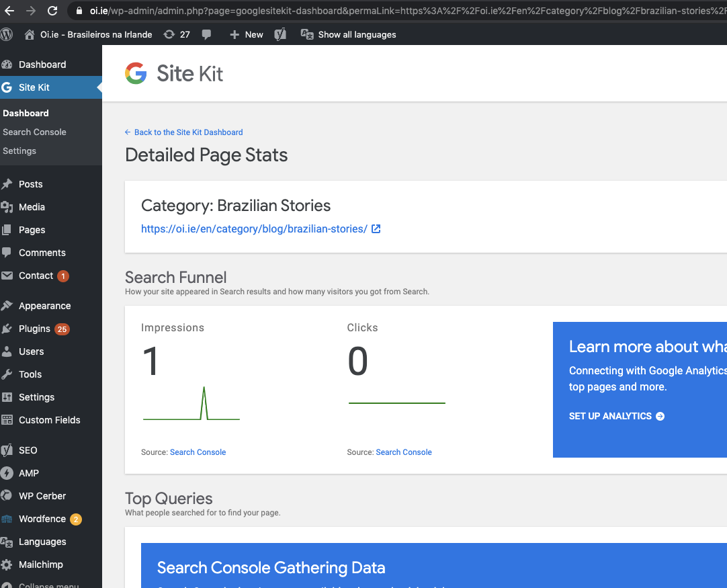
Task: Open the Contact menu with 1 notification
Action: (x=51, y=276)
